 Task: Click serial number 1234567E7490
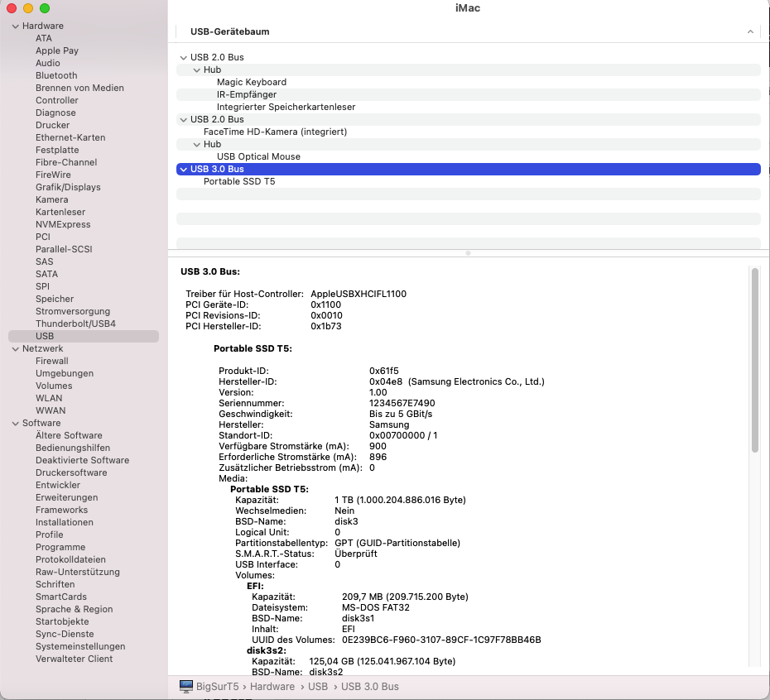(x=402, y=403)
